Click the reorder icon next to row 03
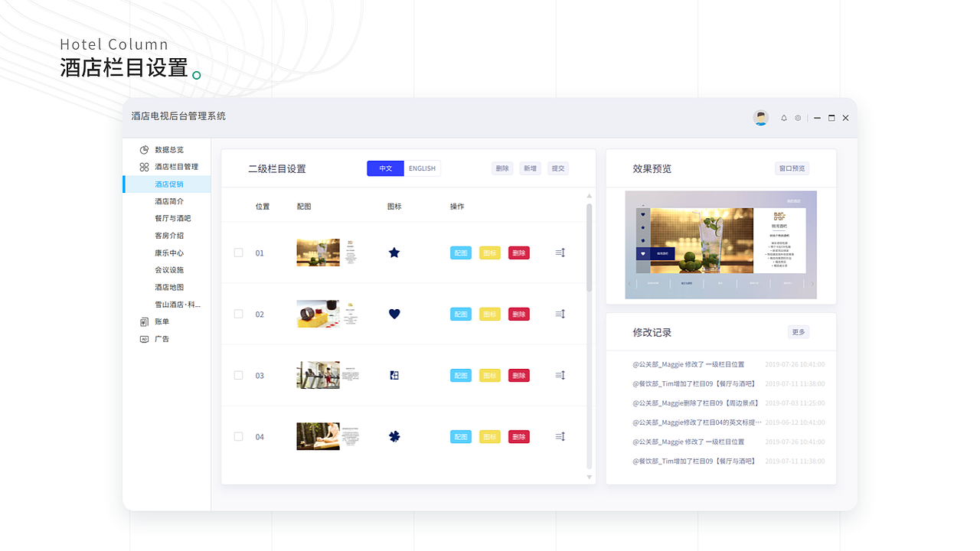 point(560,375)
